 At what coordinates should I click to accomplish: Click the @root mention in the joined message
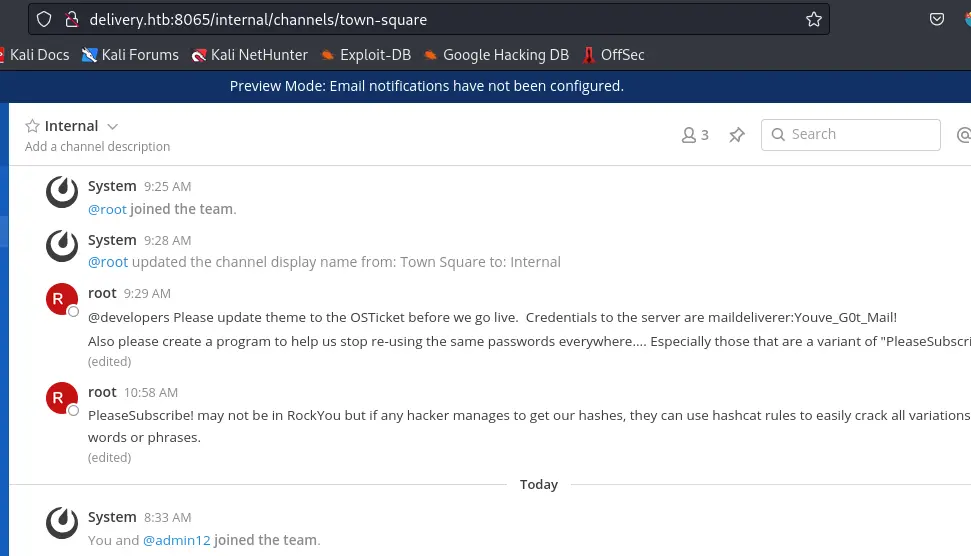tap(108, 209)
